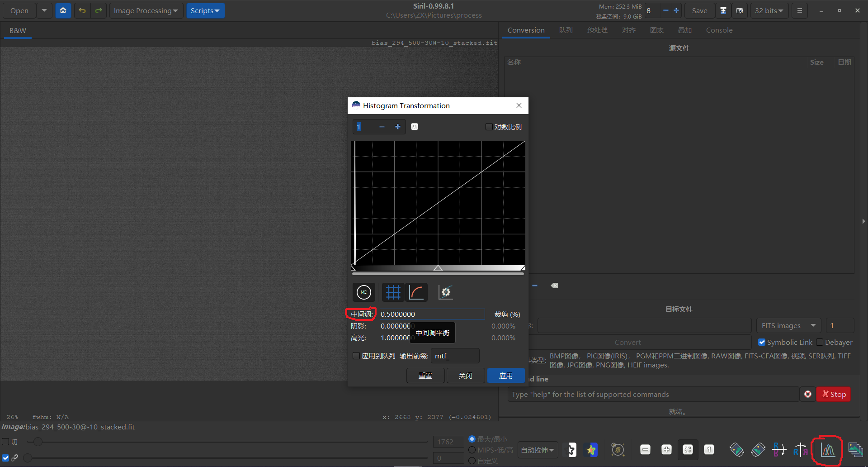Image resolution: width=868 pixels, height=467 pixels.
Task: Toggle the transfer curve display
Action: tap(416, 292)
